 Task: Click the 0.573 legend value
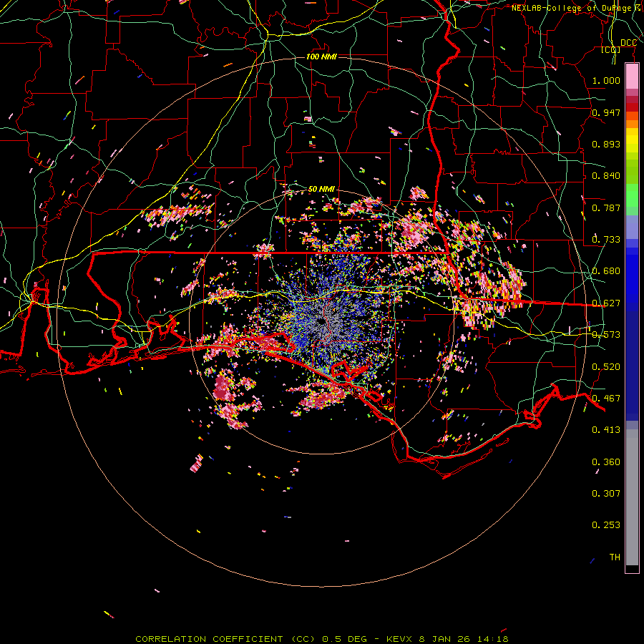[x=606, y=335]
